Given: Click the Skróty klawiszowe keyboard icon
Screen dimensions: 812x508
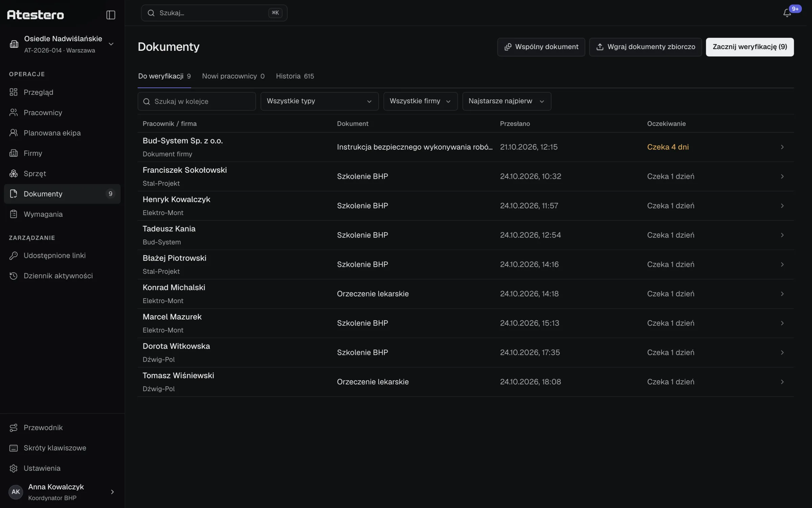Looking at the screenshot, I should coord(14,448).
